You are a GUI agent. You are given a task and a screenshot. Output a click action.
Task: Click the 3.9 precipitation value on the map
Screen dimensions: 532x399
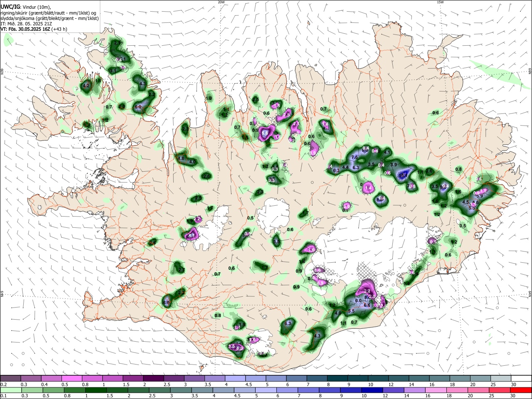pyautogui.click(x=394, y=165)
